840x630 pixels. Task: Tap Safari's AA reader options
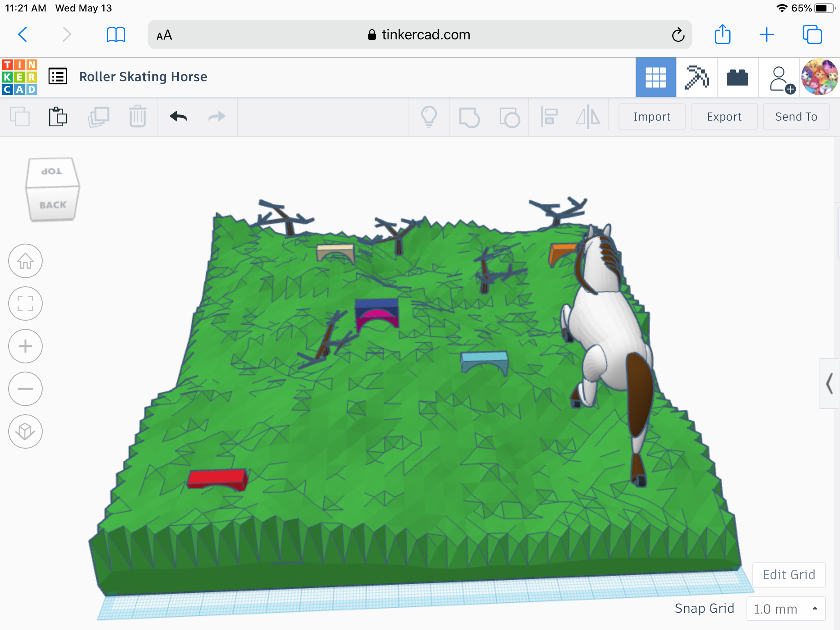[x=164, y=35]
